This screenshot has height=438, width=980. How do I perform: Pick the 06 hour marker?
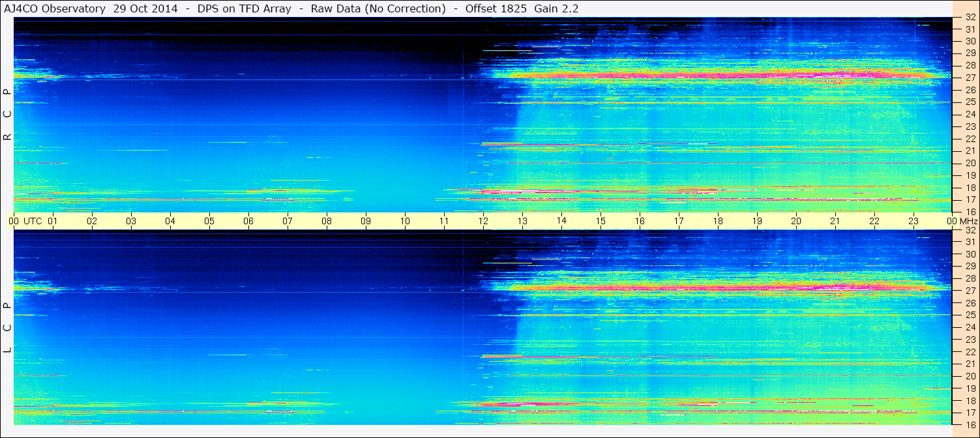click(x=248, y=221)
